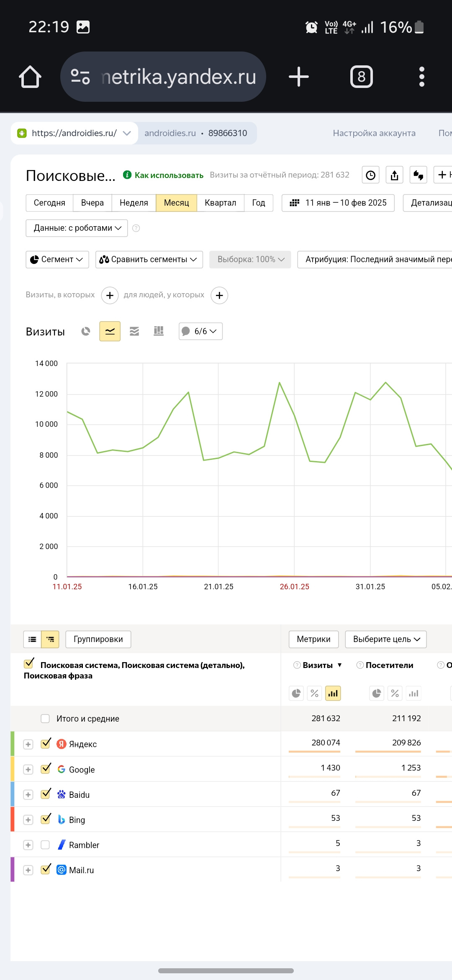Select the Месяц period tab
The height and width of the screenshot is (980, 452).
pos(177,203)
